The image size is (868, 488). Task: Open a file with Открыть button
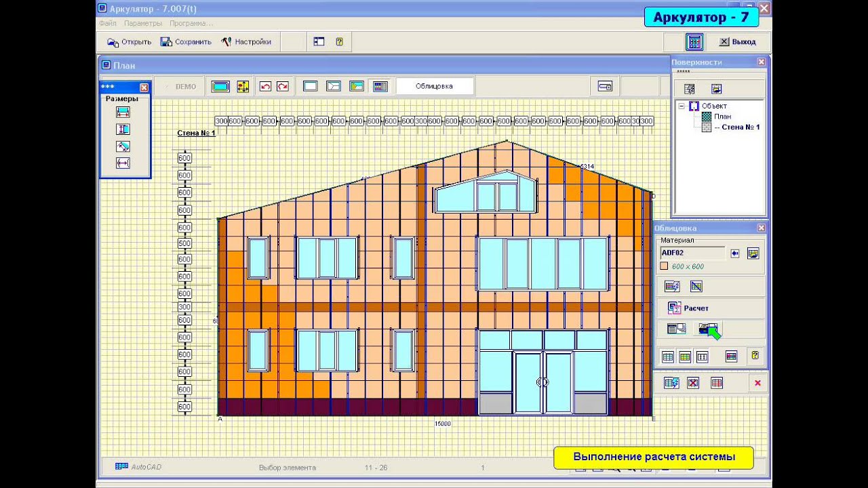pyautogui.click(x=129, y=42)
